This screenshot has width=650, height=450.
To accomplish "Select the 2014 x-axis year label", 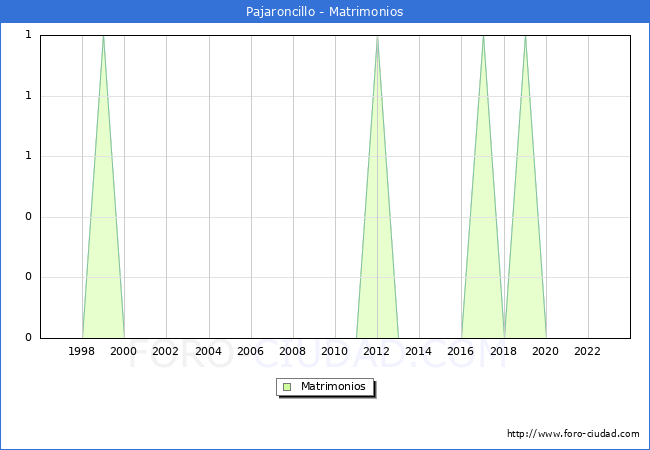I will click(419, 351).
